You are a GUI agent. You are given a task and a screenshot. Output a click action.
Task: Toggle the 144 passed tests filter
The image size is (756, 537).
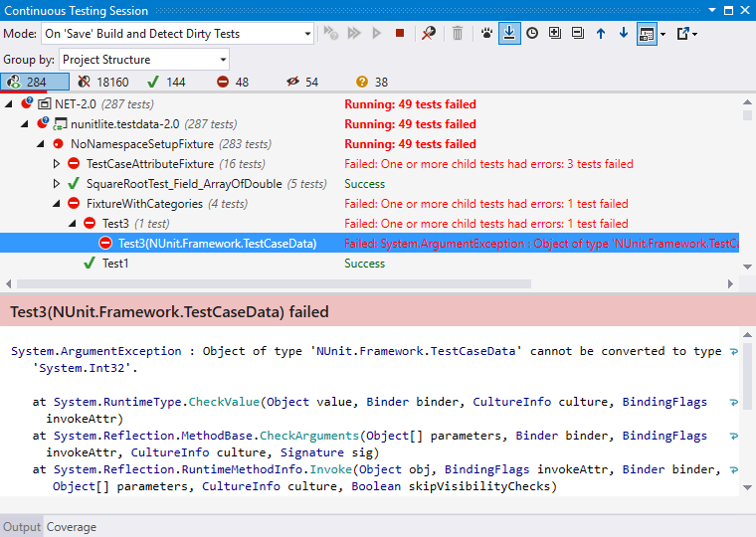[x=166, y=82]
